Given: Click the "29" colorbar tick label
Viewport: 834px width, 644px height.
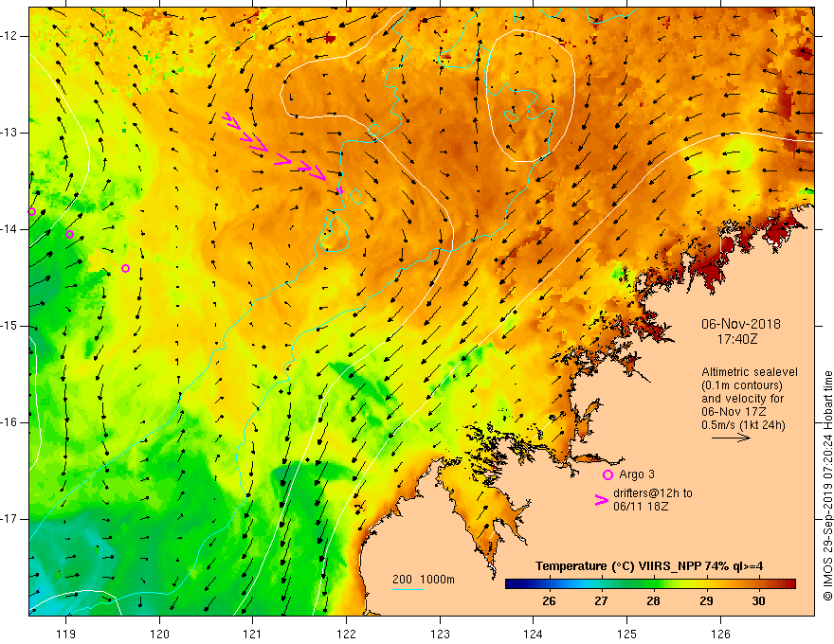Looking at the screenshot, I should pyautogui.click(x=706, y=601).
